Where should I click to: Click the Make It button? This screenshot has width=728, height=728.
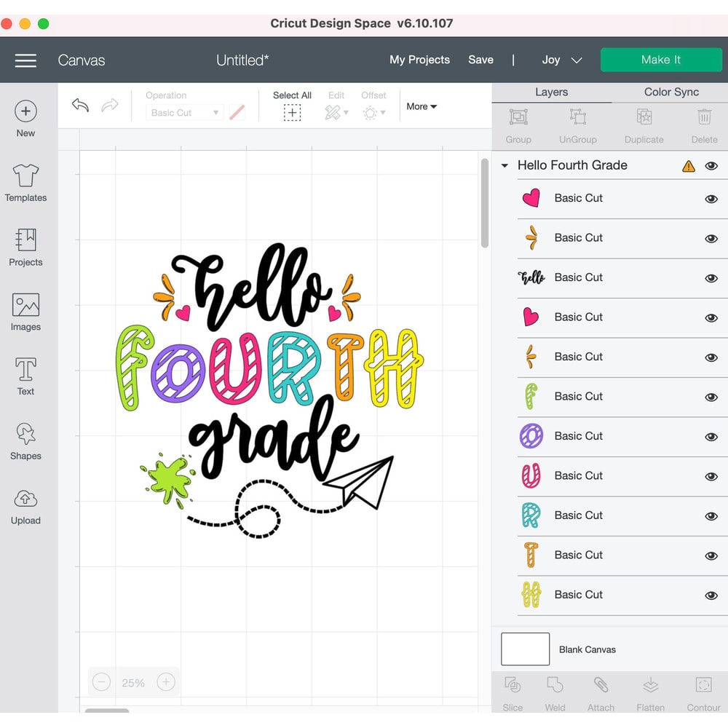click(660, 60)
